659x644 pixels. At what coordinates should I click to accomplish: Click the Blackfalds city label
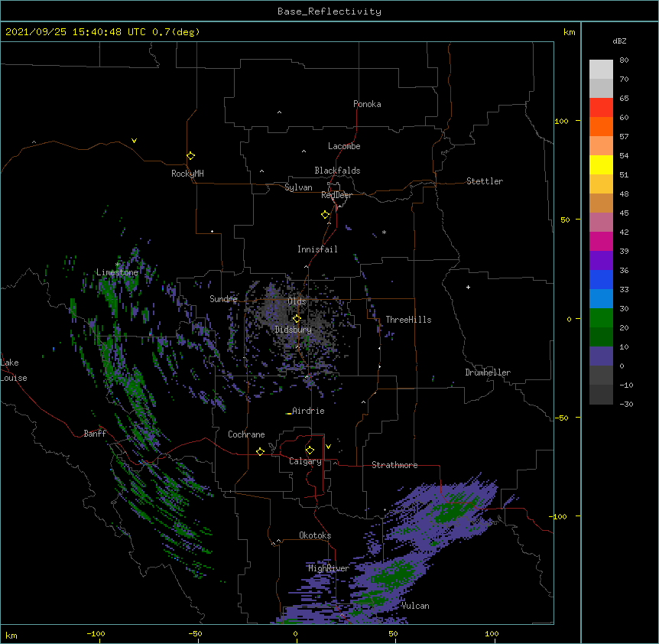pyautogui.click(x=337, y=171)
